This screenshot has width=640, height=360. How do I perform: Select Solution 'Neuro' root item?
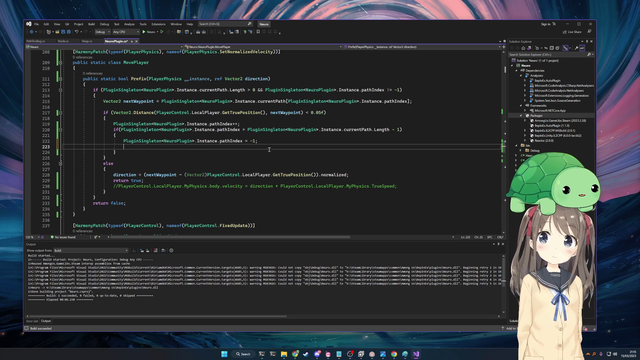(x=536, y=60)
